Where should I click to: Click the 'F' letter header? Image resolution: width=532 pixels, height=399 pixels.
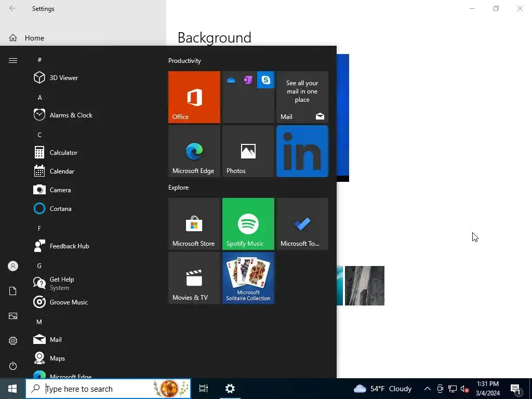(x=39, y=229)
